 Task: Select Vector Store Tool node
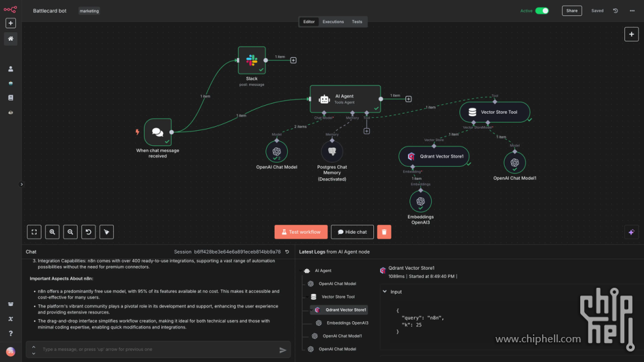(x=494, y=112)
